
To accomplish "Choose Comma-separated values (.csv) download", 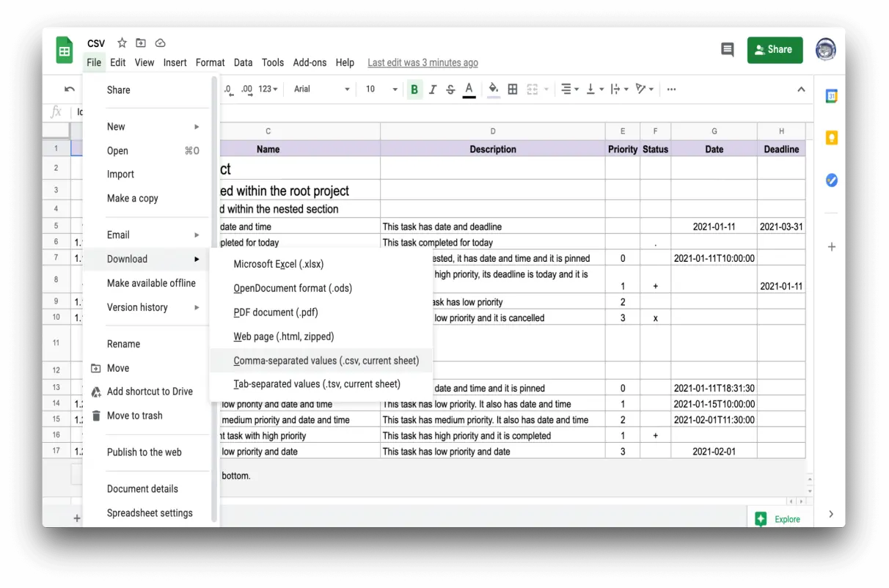I will [326, 361].
